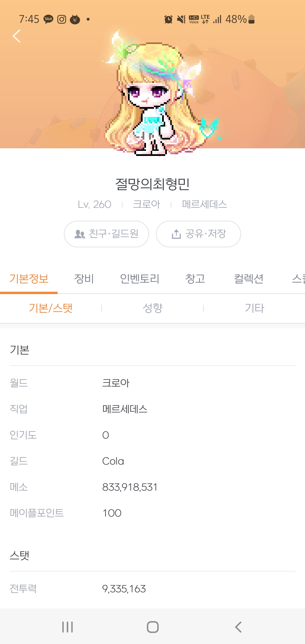The height and width of the screenshot is (644, 305).
Task: Tap the back arrow at top left
Action: (x=17, y=36)
